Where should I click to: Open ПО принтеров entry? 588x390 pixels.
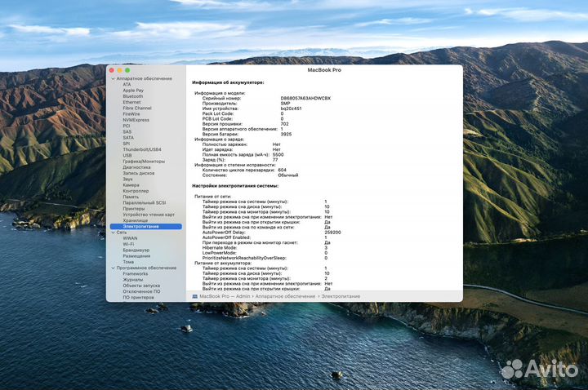tap(138, 298)
